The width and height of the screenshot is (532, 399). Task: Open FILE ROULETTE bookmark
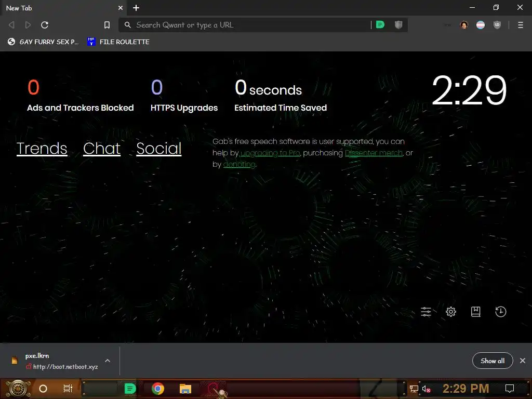(118, 42)
